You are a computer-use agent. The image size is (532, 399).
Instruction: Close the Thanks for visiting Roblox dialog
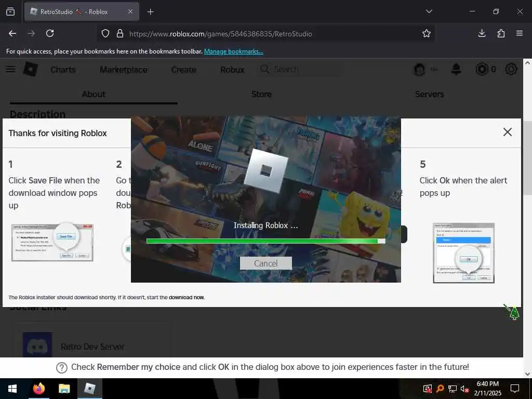507,132
